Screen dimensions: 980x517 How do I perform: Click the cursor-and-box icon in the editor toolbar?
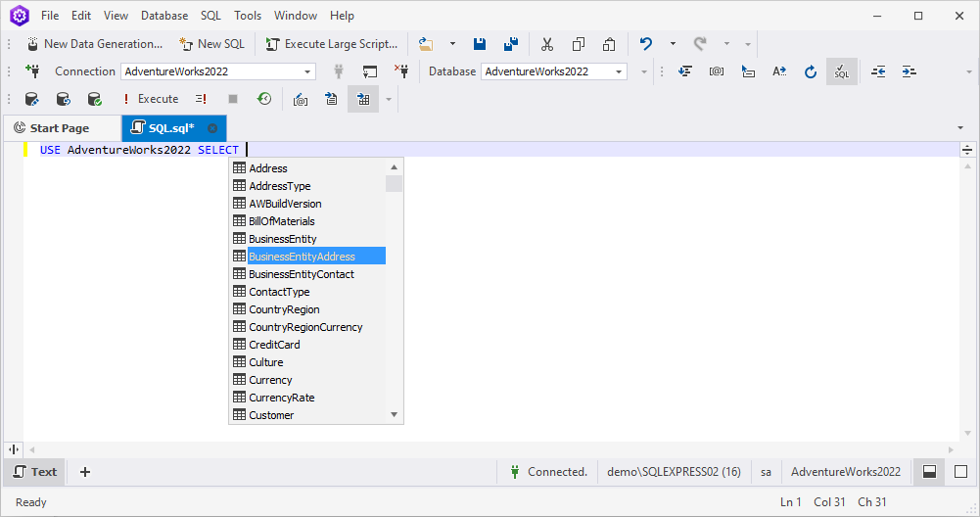click(748, 71)
